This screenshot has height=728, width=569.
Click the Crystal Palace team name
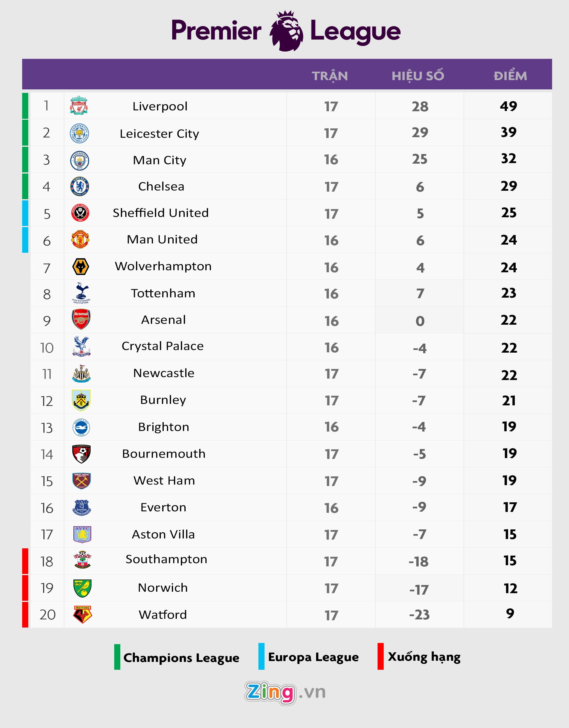pyautogui.click(x=163, y=346)
